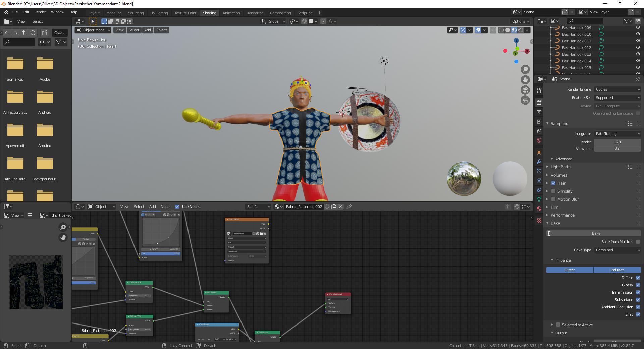Click Render samples field 128
This screenshot has height=349, width=644.
pos(617,142)
